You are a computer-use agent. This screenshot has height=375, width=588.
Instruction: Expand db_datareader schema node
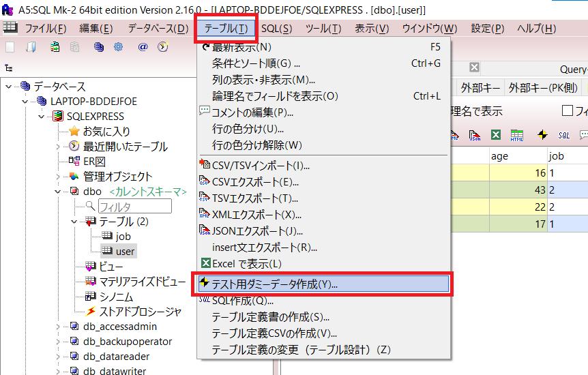[58, 357]
